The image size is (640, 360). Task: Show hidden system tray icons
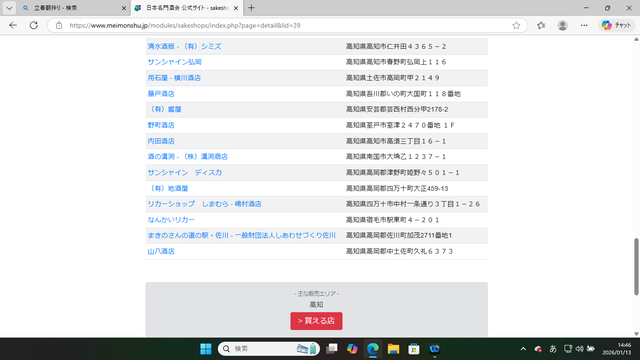click(523, 349)
